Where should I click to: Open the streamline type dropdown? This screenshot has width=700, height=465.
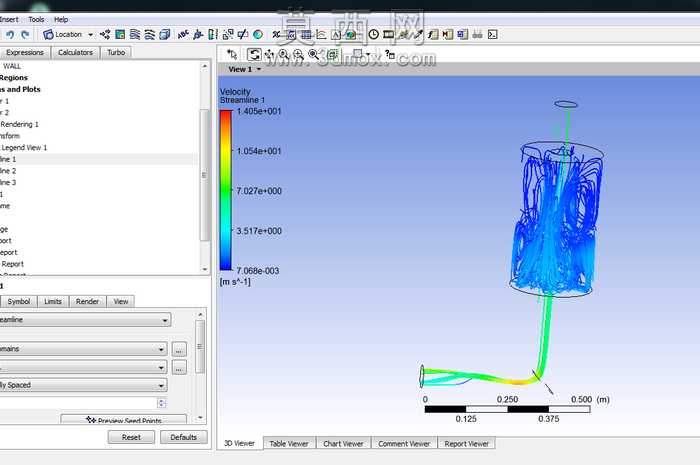click(85, 320)
